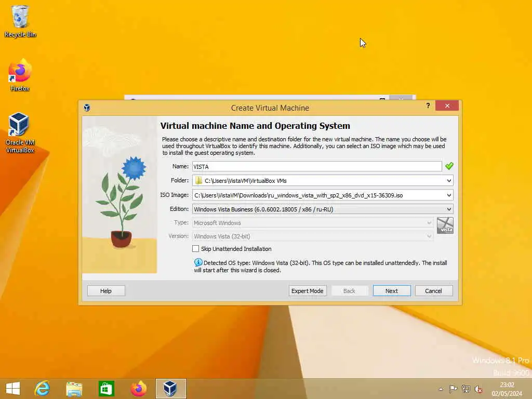Show hidden tray icons arrow
The height and width of the screenshot is (399, 532).
click(441, 389)
